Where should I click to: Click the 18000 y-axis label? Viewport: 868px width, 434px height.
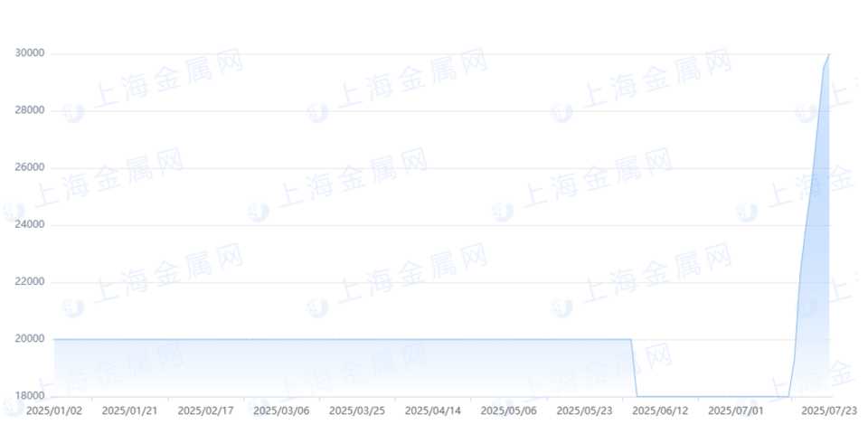[29, 396]
